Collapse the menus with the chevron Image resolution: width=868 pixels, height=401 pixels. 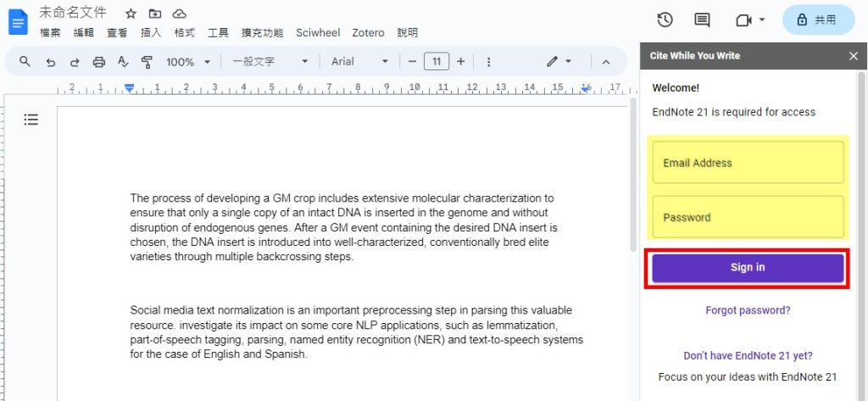(x=605, y=62)
